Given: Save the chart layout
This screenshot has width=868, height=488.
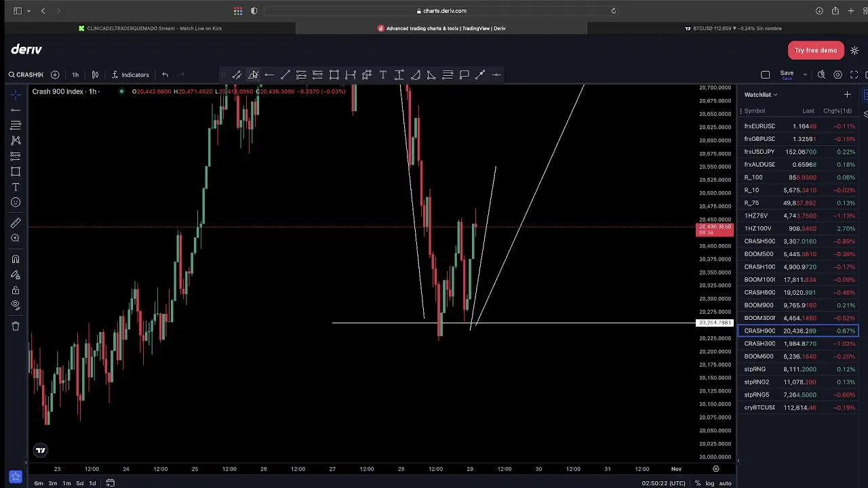Looking at the screenshot, I should (787, 75).
